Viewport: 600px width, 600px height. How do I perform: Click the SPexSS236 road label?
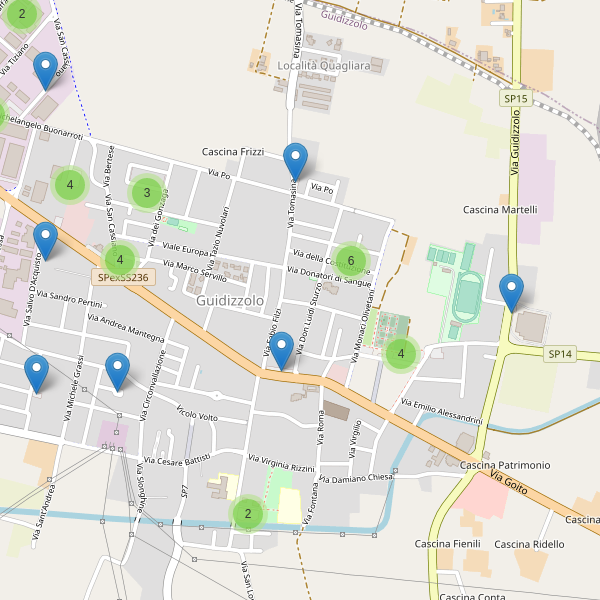pos(124,277)
